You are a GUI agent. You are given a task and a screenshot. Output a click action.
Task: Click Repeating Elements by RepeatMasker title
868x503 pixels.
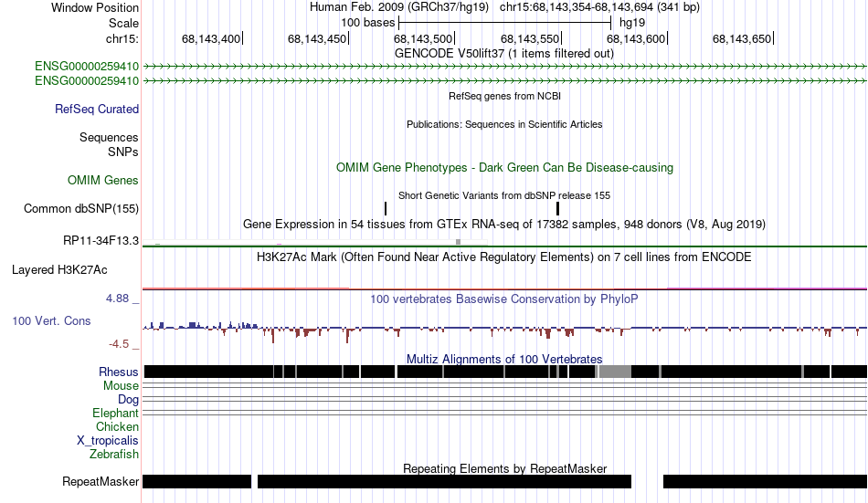(x=505, y=468)
